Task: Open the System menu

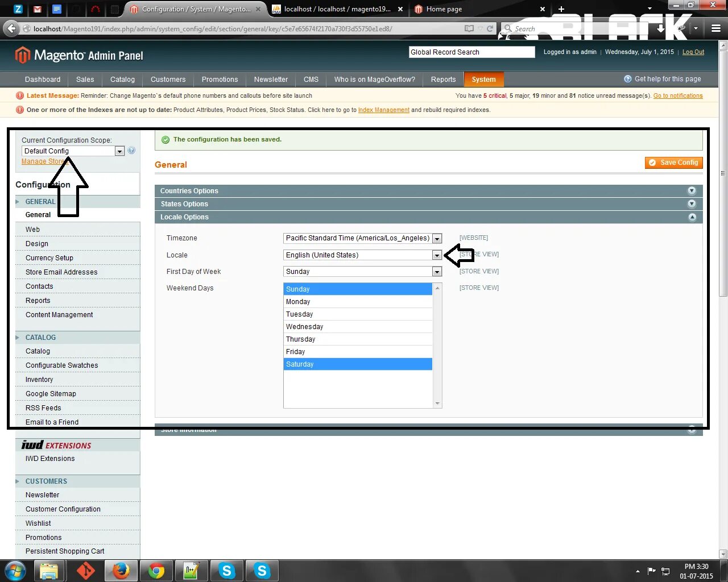Action: click(483, 80)
